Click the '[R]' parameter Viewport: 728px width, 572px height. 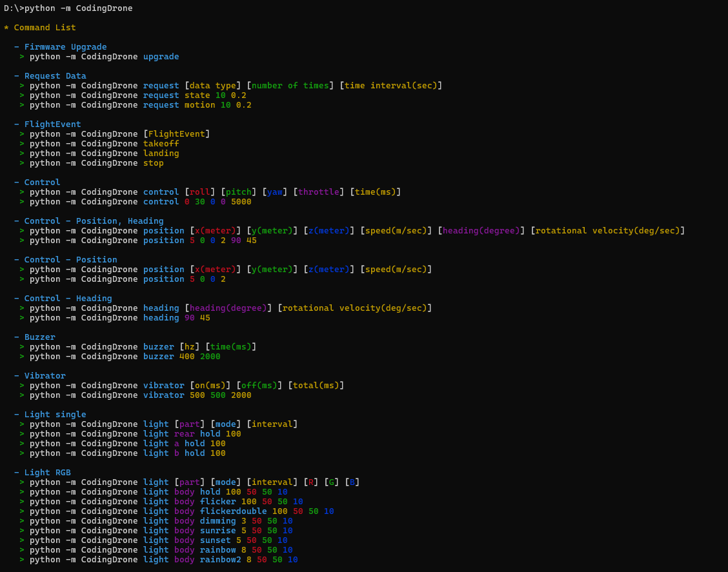tap(311, 482)
